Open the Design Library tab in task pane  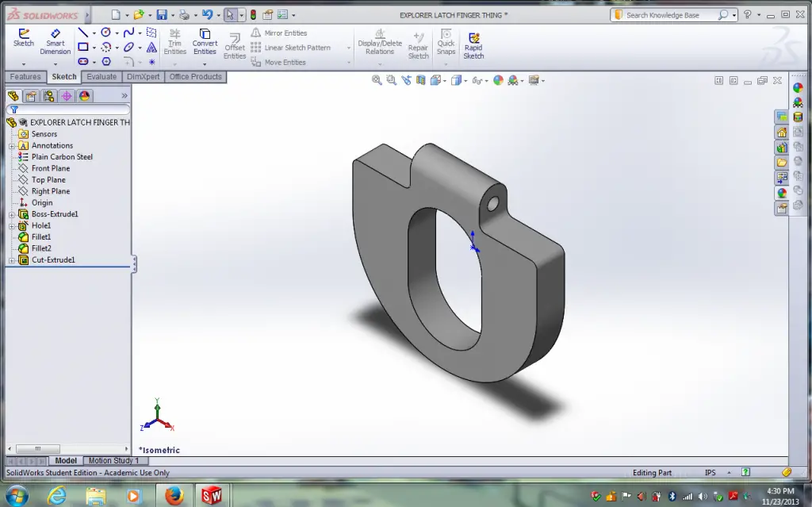click(x=781, y=148)
